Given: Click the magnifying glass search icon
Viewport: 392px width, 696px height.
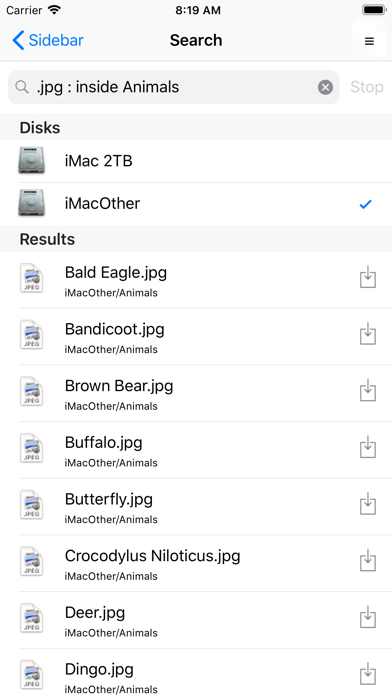Looking at the screenshot, I should coord(22,87).
